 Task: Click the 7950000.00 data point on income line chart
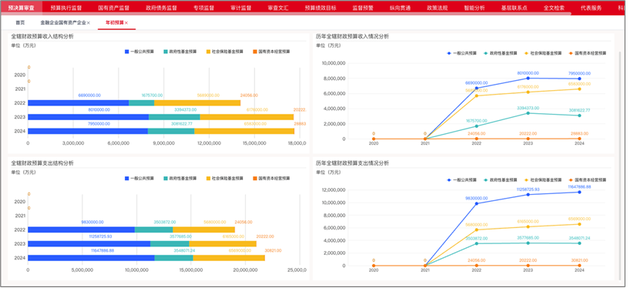click(579, 79)
